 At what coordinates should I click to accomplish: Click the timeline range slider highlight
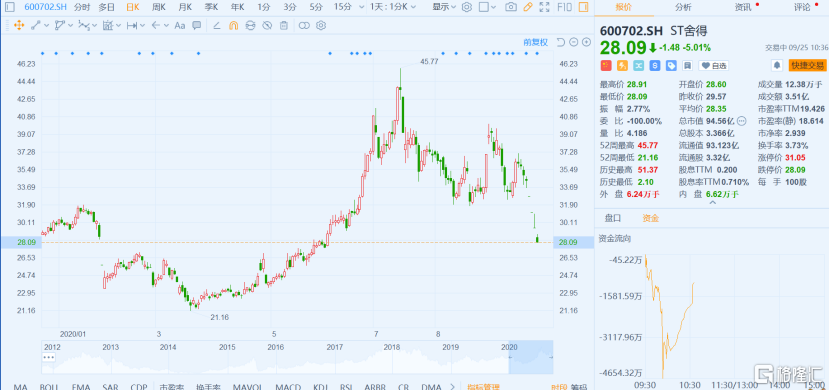pyautogui.click(x=531, y=357)
